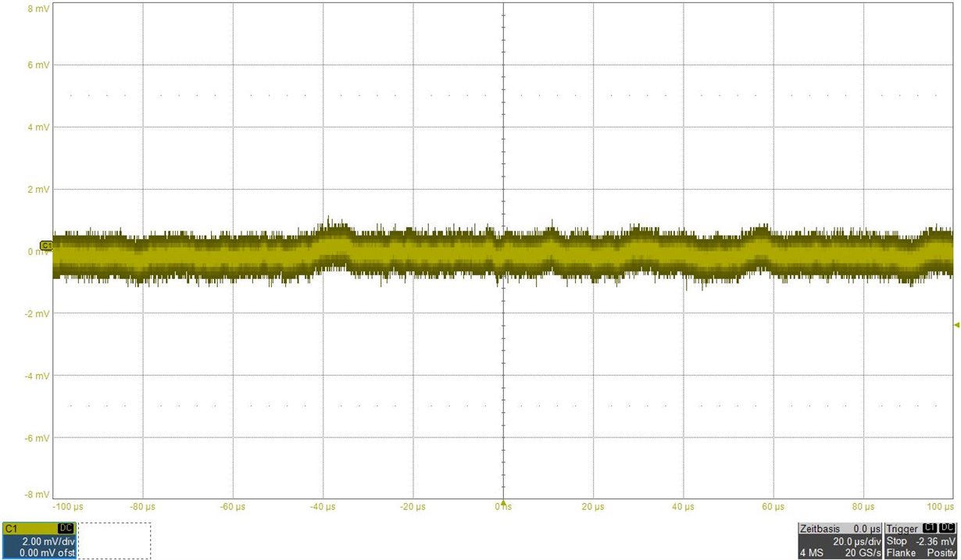
Task: Click the 20.0 µs/div timebase value
Action: coord(856,540)
